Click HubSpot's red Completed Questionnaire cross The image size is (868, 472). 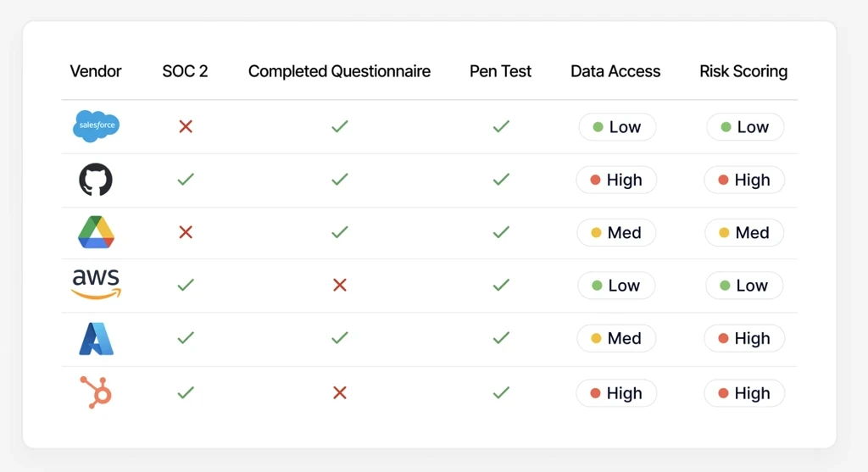340,392
